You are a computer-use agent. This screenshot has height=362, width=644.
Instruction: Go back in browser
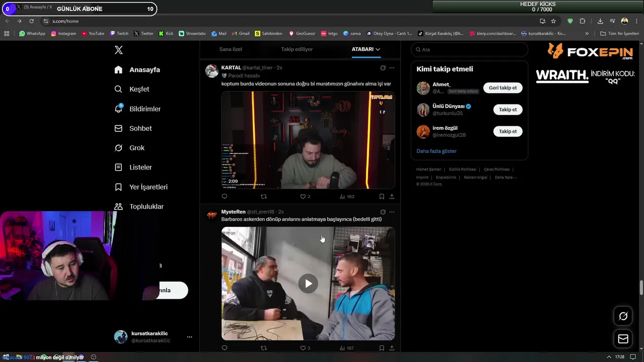coord(7,21)
